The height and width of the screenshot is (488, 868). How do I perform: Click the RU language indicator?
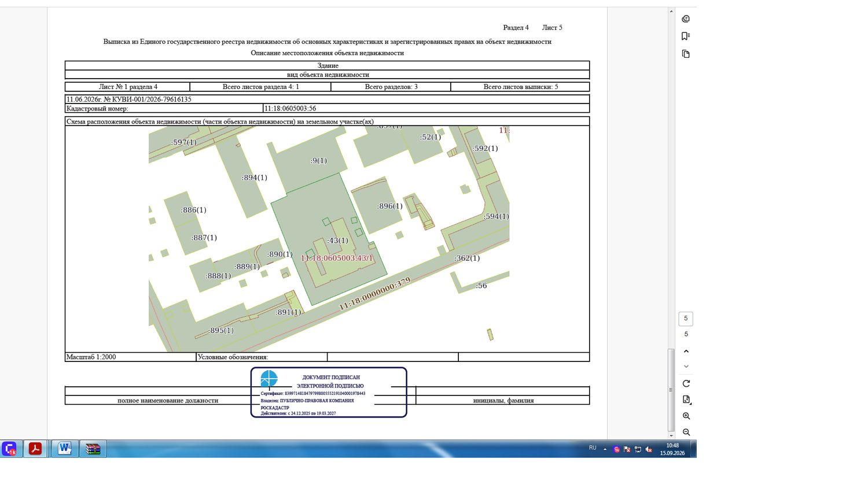coord(593,448)
